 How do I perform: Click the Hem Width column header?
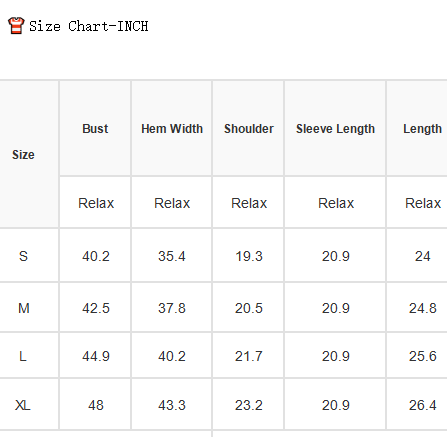tap(172, 129)
